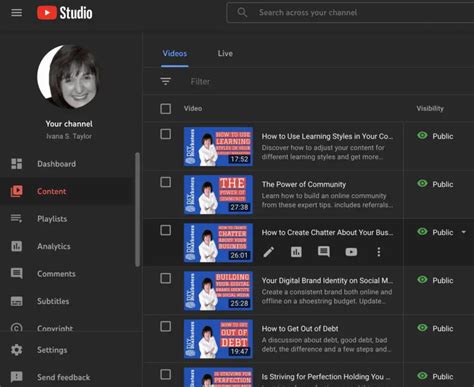The height and width of the screenshot is (387, 474).
Task: Open Comments in the sidebar
Action: (x=56, y=274)
